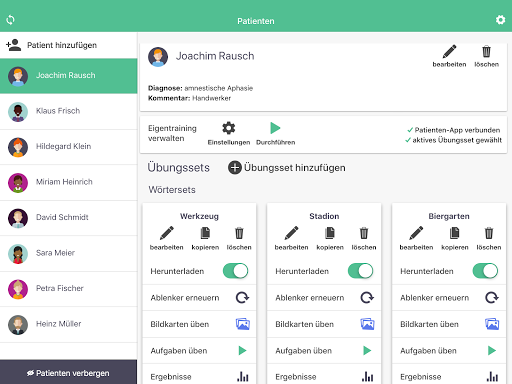Image resolution: width=512 pixels, height=384 pixels.
Task: Click the add patient person icon
Action: point(14,45)
